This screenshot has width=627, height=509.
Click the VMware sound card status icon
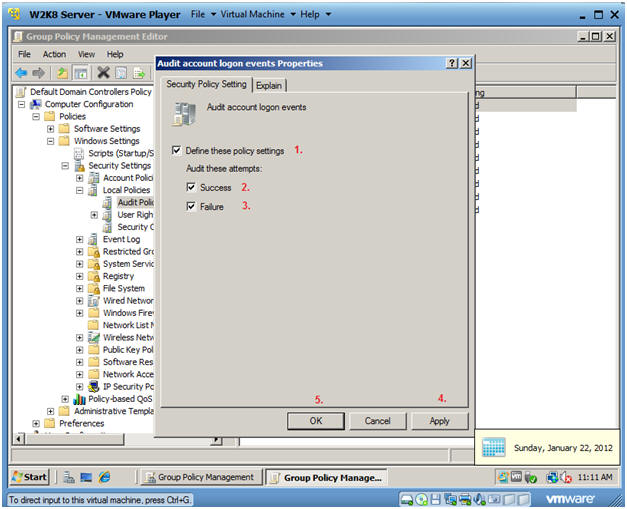[x=478, y=499]
